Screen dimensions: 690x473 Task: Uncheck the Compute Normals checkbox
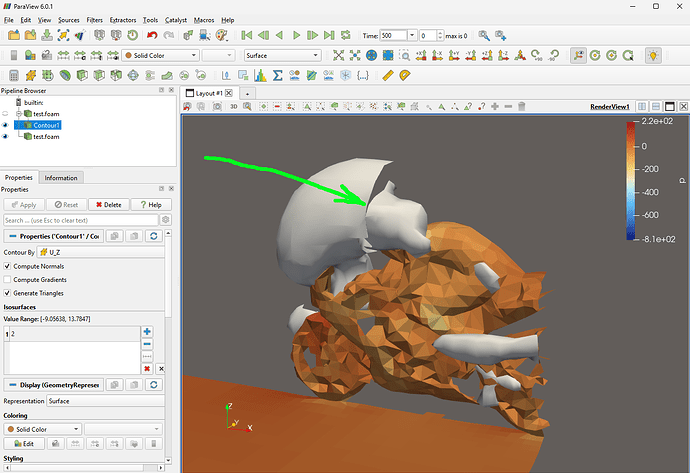pyautogui.click(x=8, y=265)
